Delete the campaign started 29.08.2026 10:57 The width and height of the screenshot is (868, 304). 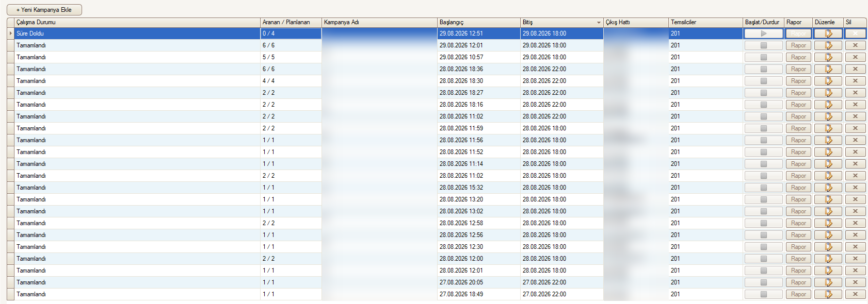(855, 57)
